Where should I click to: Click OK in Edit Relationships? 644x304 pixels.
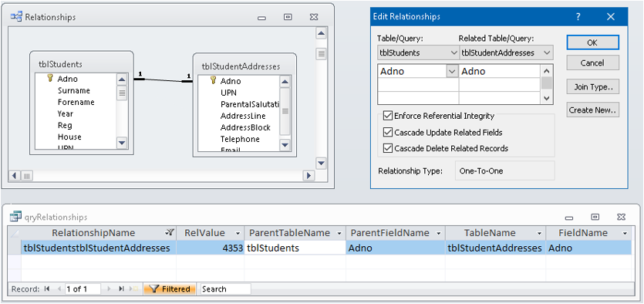[592, 42]
